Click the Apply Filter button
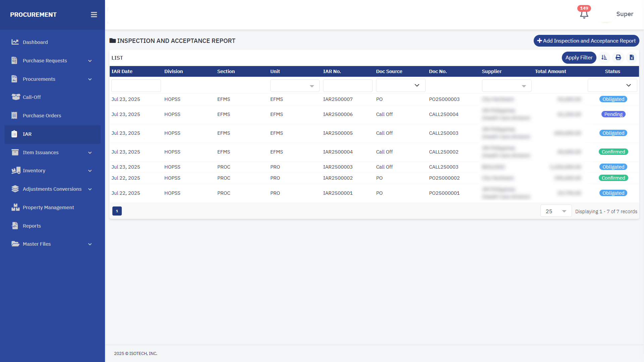This screenshot has height=362, width=644. pos(579,58)
